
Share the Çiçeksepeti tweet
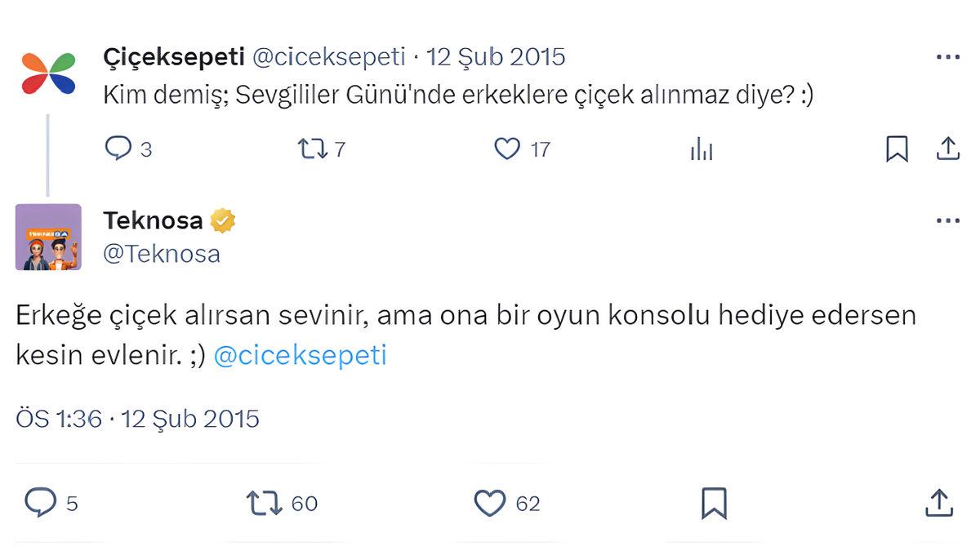948,148
